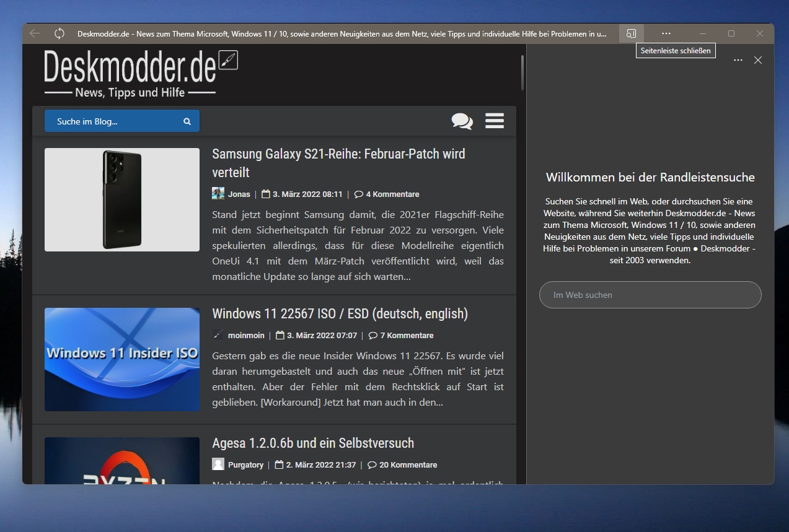
Task: Open the Windows 11 Insider ISO thumbnail
Action: pyautogui.click(x=122, y=359)
